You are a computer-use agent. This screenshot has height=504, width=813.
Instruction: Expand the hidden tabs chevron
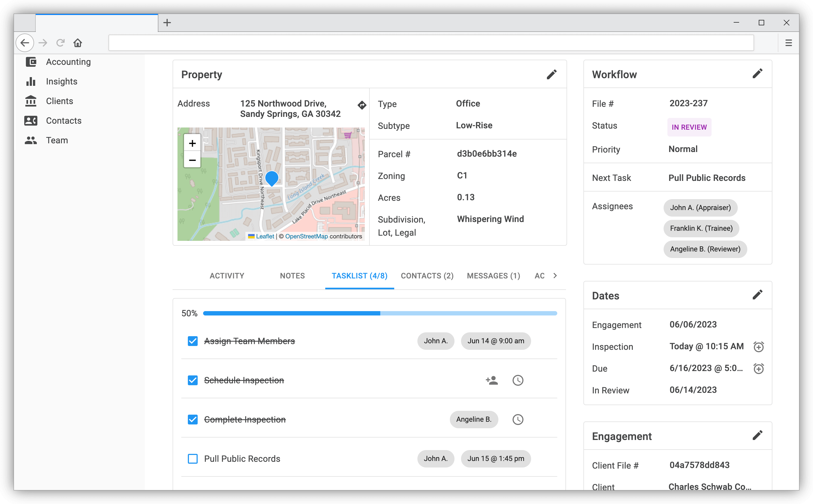click(x=555, y=276)
